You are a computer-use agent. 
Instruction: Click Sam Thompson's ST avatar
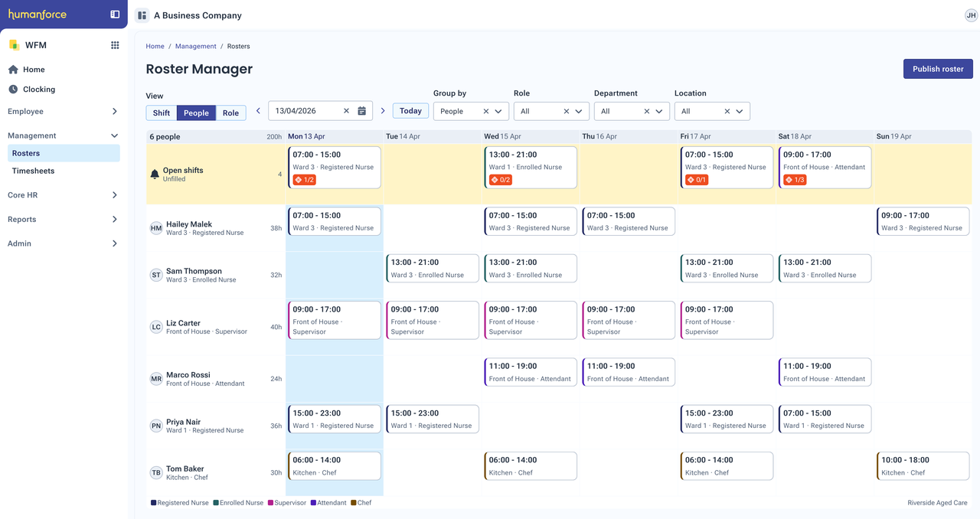156,275
